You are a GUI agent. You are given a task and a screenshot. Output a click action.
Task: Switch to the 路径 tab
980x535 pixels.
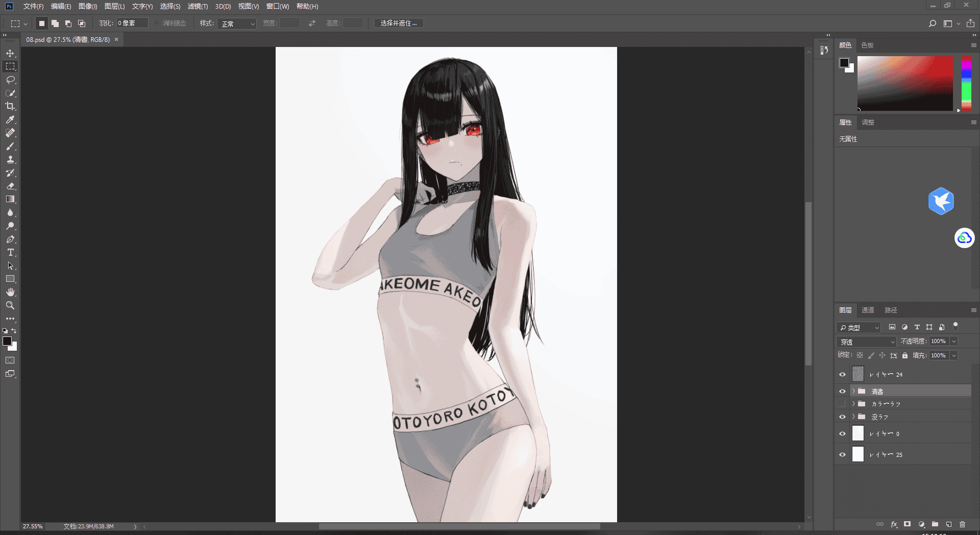coord(891,310)
